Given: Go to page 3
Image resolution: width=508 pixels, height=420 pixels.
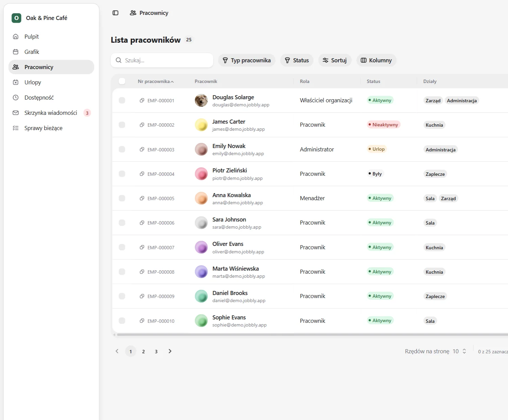Looking at the screenshot, I should 156,351.
